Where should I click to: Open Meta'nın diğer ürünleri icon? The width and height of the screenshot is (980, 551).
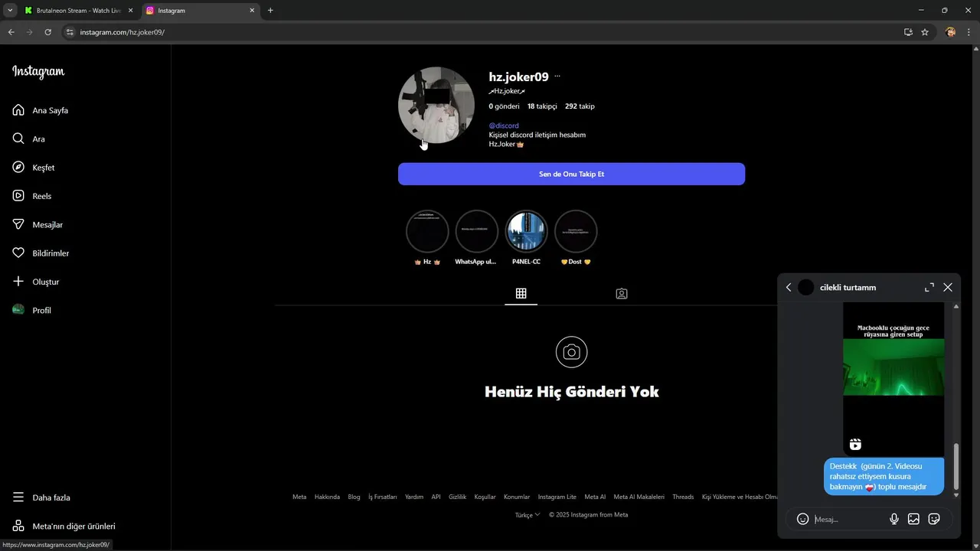click(x=18, y=526)
